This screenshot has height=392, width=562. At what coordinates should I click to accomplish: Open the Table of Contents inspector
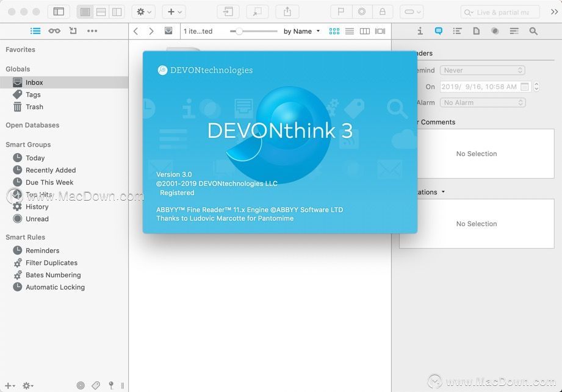click(x=457, y=31)
